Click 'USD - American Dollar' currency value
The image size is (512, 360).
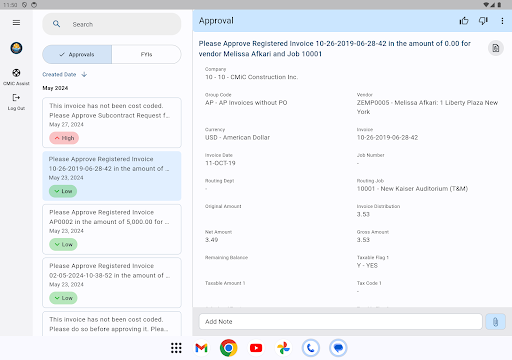[237, 137]
